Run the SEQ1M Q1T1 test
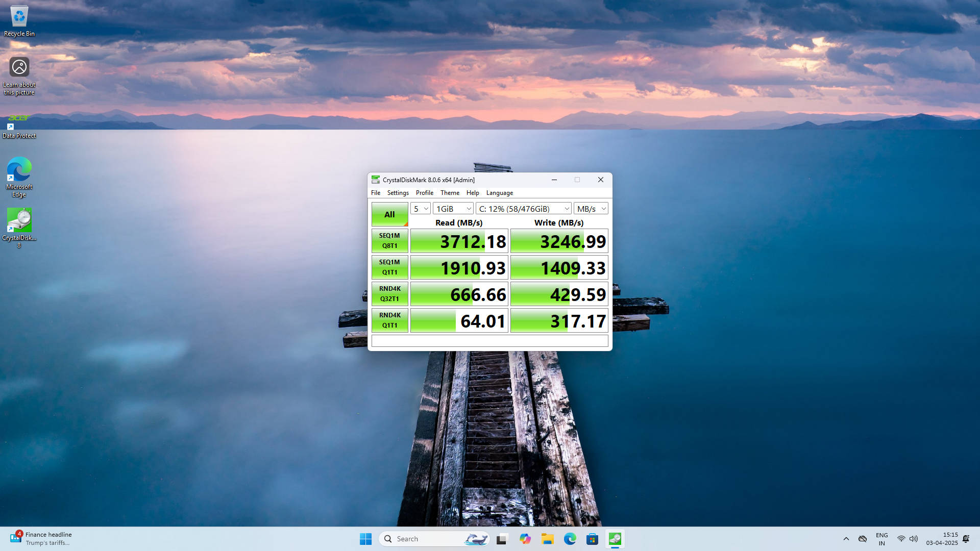Image resolution: width=980 pixels, height=551 pixels. (390, 267)
